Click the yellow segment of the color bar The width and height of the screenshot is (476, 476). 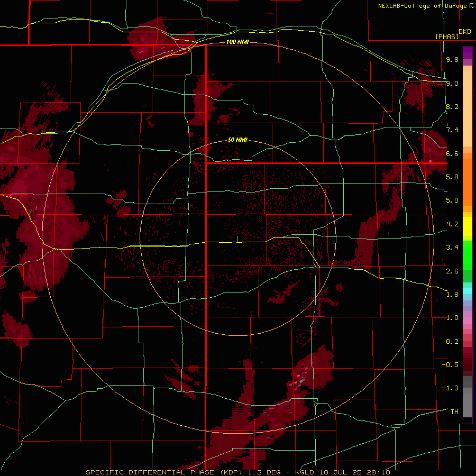coord(467,226)
